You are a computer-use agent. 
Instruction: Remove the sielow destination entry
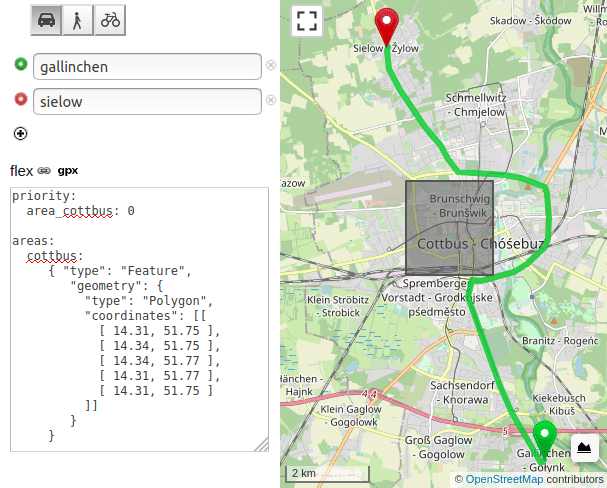pyautogui.click(x=270, y=101)
